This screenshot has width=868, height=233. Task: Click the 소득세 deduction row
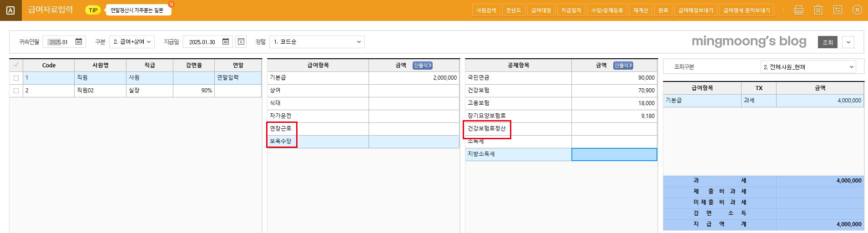pyautogui.click(x=561, y=142)
